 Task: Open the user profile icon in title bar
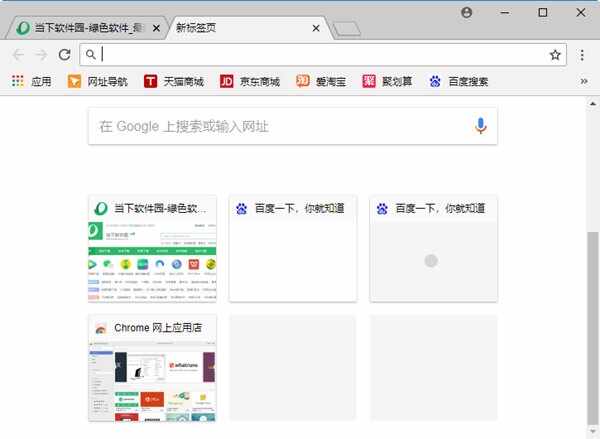[x=466, y=13]
